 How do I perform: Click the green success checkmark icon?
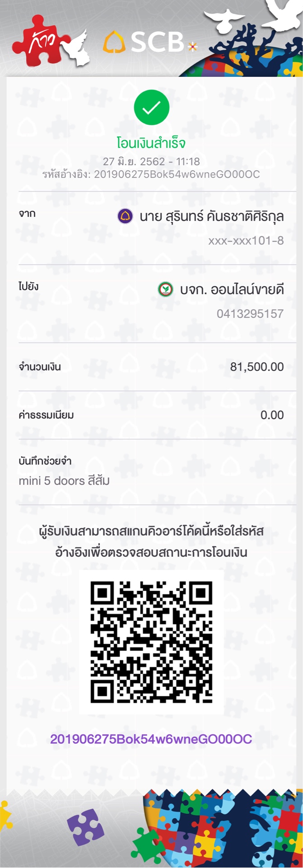[x=151, y=108]
